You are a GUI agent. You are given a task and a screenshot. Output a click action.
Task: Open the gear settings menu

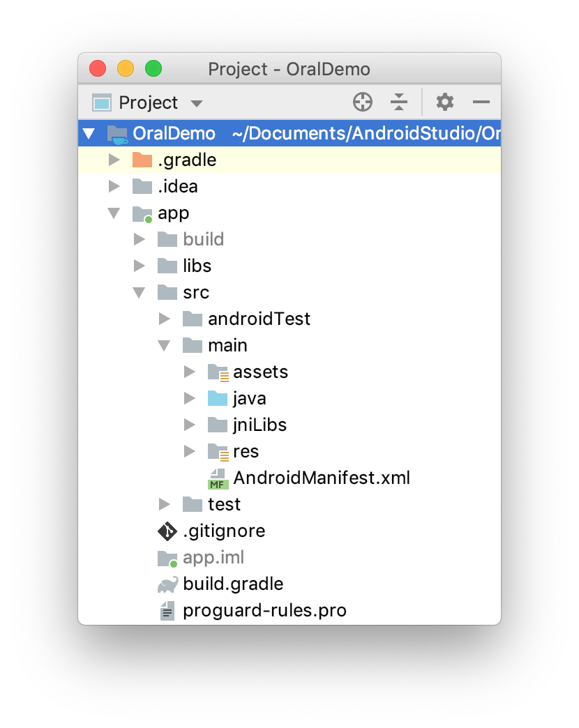(x=444, y=103)
